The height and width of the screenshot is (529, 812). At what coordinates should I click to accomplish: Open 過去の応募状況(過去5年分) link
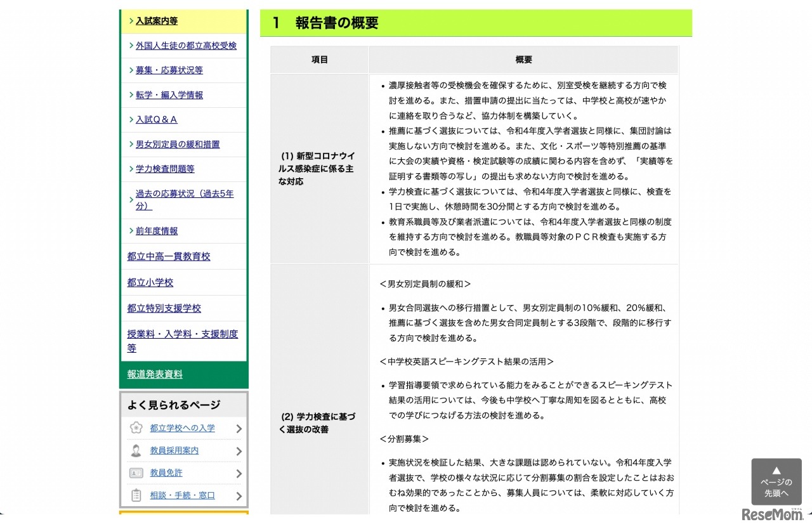point(185,200)
